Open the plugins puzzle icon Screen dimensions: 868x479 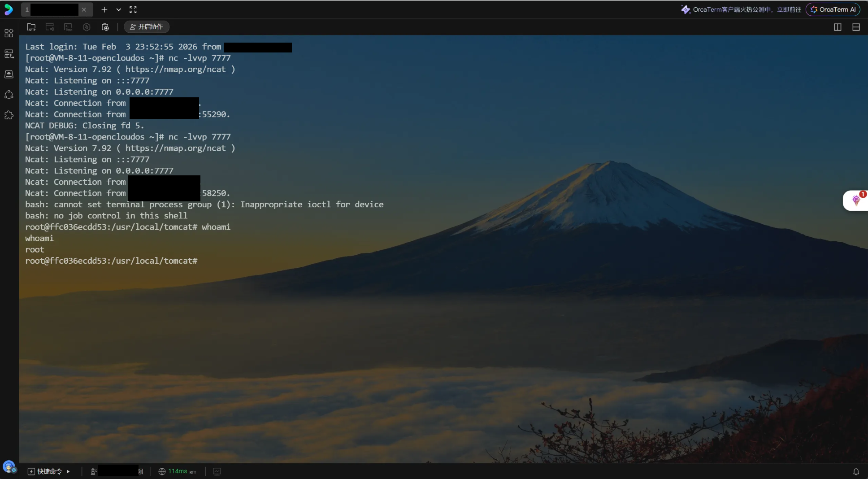pyautogui.click(x=9, y=115)
